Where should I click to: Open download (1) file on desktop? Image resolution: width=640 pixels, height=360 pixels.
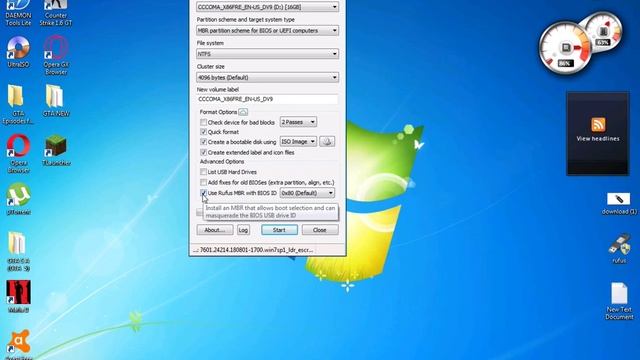tap(619, 204)
